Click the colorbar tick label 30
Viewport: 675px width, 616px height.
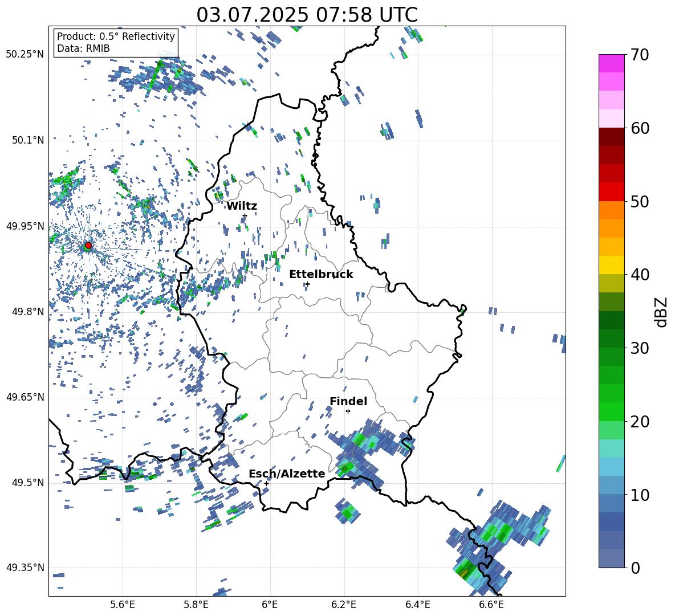640,348
